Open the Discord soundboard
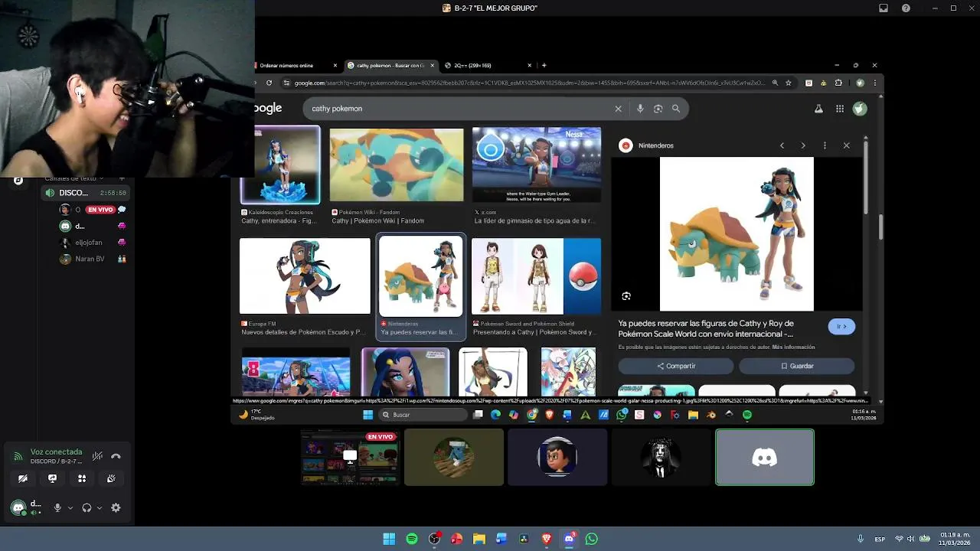The height and width of the screenshot is (551, 980). (x=111, y=478)
